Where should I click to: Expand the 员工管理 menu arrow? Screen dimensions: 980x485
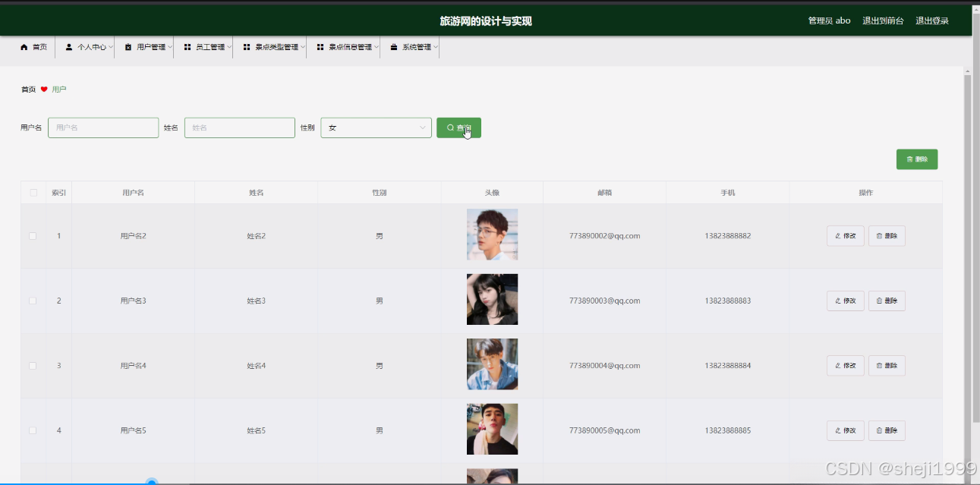[x=229, y=47]
